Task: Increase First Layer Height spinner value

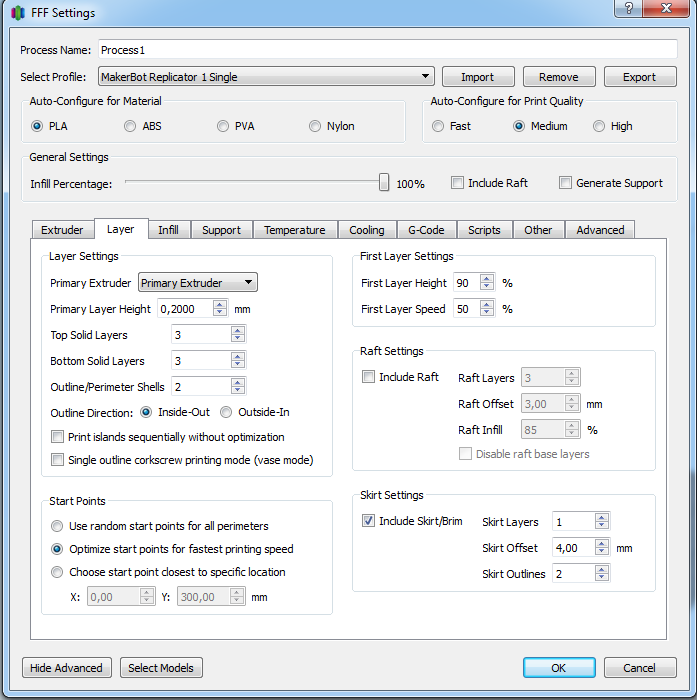Action: (487, 279)
